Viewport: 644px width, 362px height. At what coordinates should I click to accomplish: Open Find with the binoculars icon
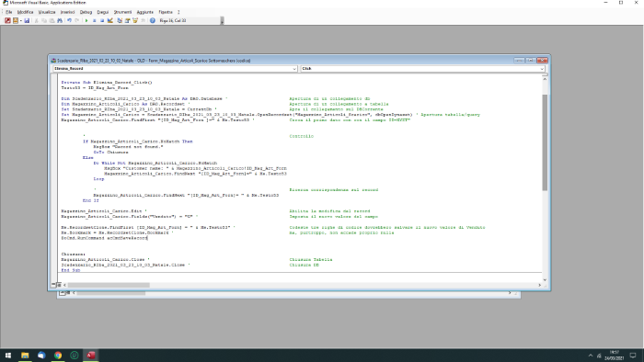(x=60, y=20)
